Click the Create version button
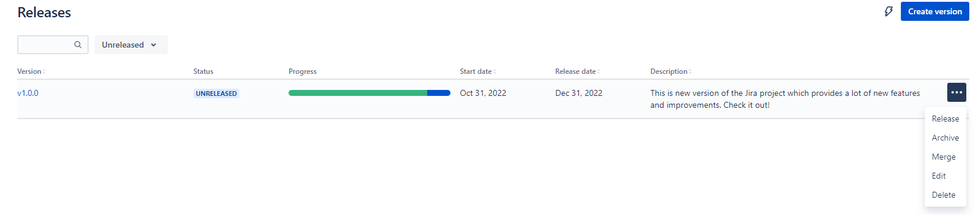Image resolution: width=980 pixels, height=215 pixels. coord(935,11)
